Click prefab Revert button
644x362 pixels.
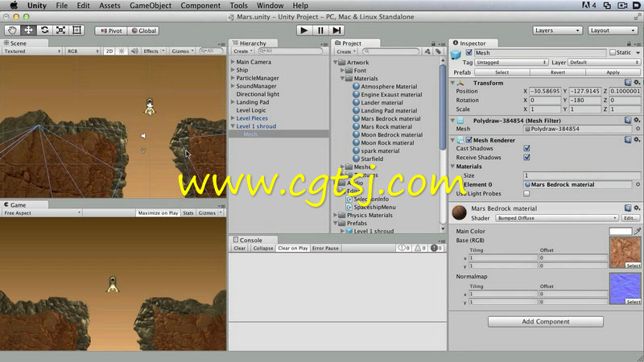point(557,72)
